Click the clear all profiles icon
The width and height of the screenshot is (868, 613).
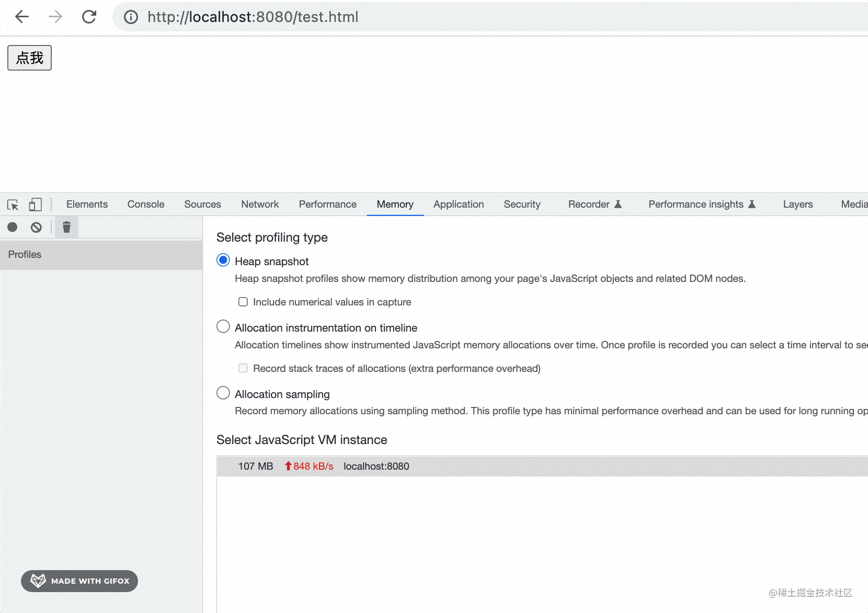click(36, 227)
